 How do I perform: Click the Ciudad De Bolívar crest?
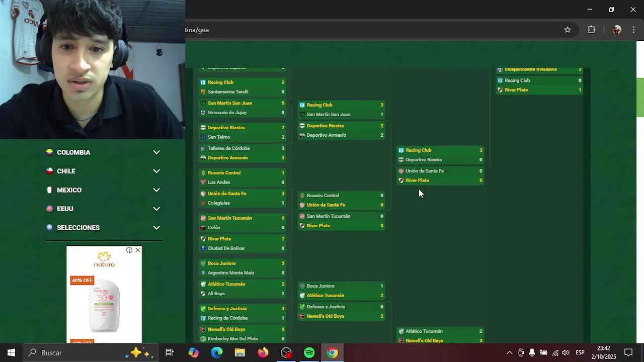pos(203,248)
